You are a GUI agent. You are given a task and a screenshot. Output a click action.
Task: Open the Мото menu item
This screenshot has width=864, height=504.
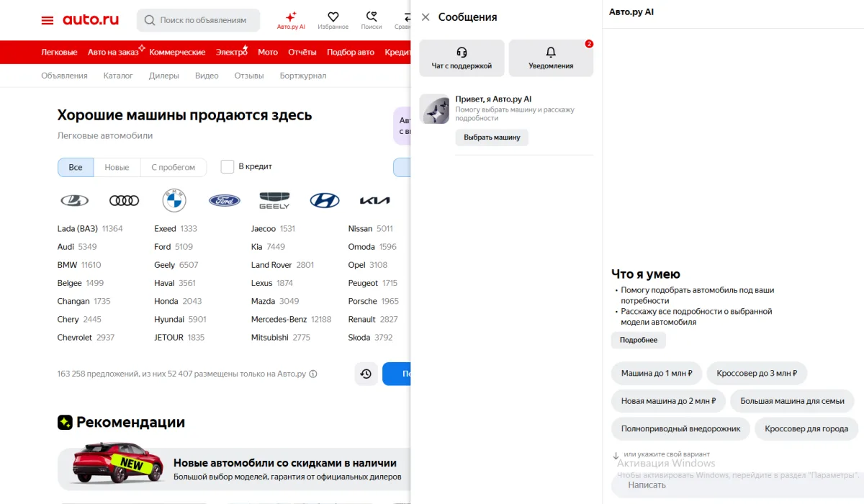[267, 52]
